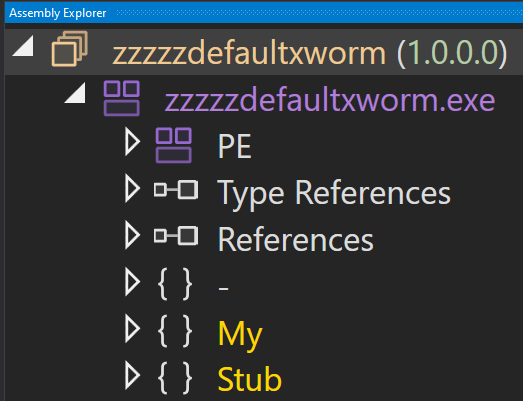Image resolution: width=523 pixels, height=401 pixels.
Task: Expand the References node arrow
Action: [132, 236]
